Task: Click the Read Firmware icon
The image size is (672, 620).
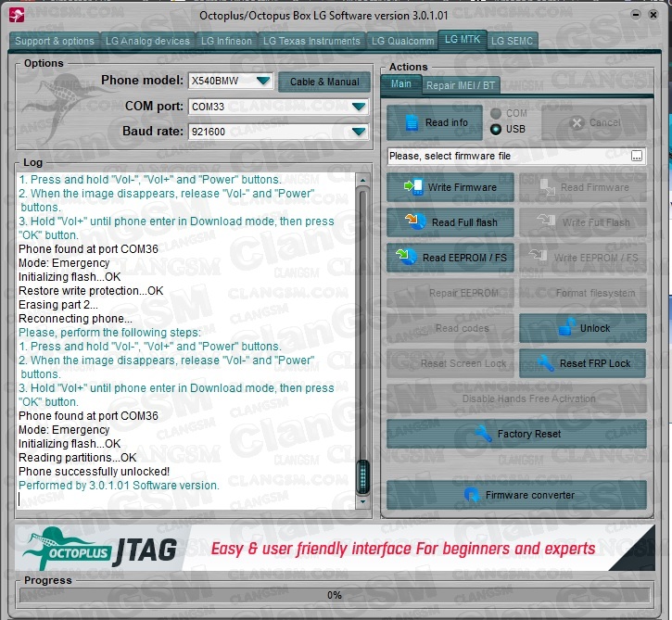Action: click(x=548, y=187)
